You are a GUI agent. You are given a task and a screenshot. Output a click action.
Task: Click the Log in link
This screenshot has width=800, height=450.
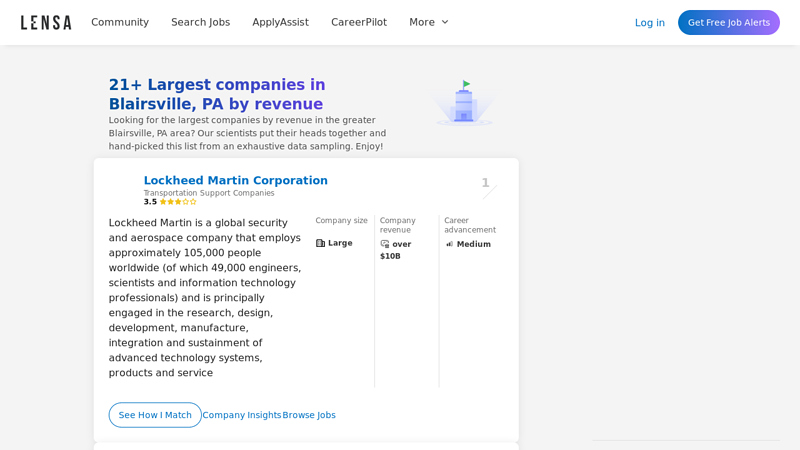click(x=649, y=22)
